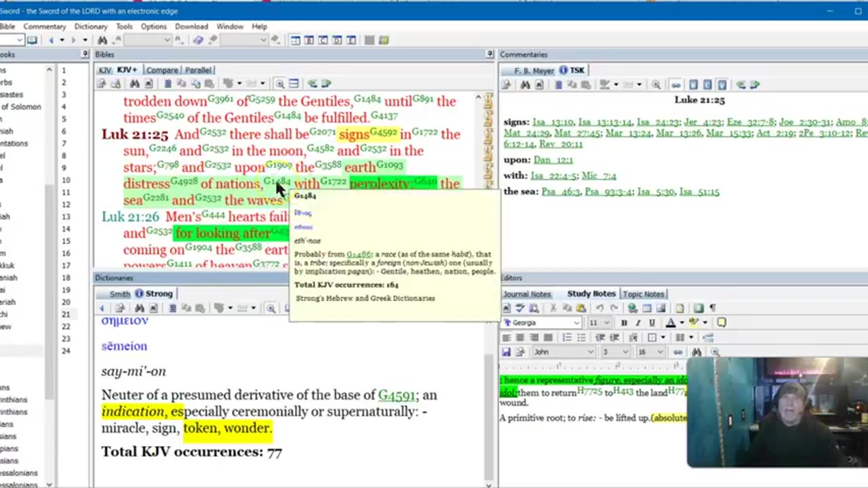Toggle pin on the Bibles panel header
This screenshot has width=868, height=488.
pyautogui.click(x=490, y=54)
